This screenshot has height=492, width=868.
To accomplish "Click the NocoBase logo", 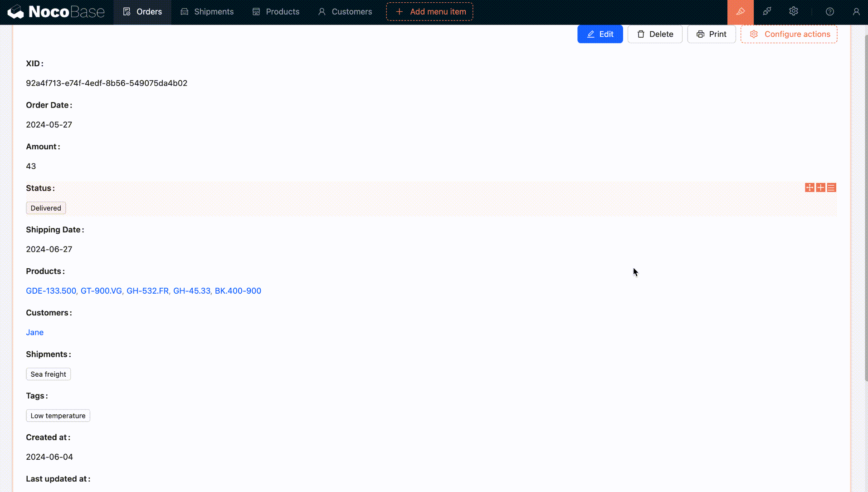I will pyautogui.click(x=56, y=12).
